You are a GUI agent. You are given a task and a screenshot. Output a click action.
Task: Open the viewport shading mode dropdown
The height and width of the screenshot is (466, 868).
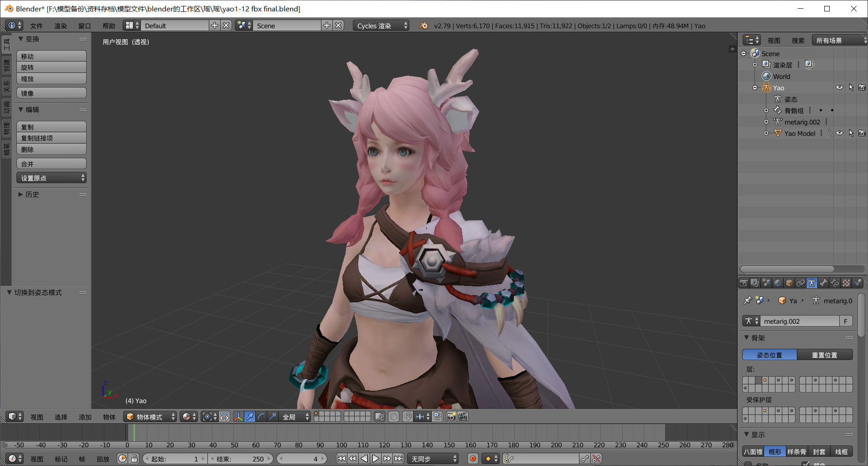coord(189,417)
